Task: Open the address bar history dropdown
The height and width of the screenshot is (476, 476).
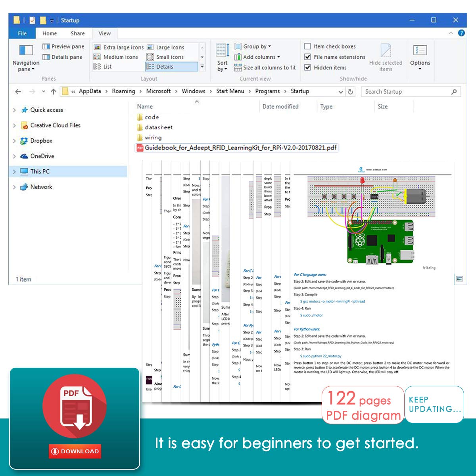Action: coord(341,92)
